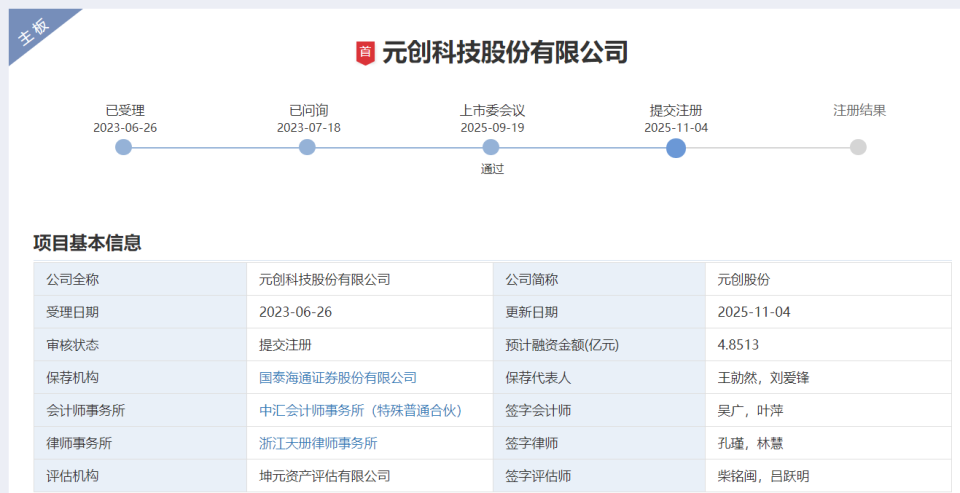960x493 pixels.
Task: Click the 通过 result text under timeline
Action: click(492, 169)
